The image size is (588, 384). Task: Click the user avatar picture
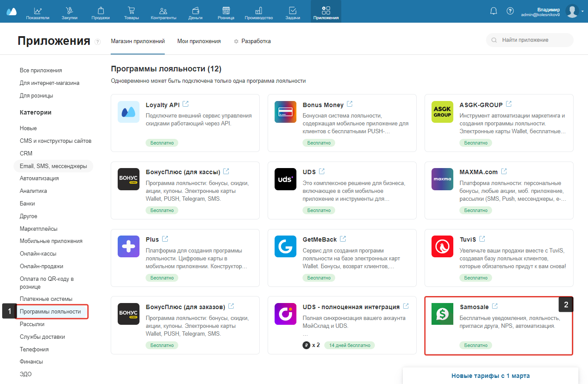pyautogui.click(x=572, y=11)
